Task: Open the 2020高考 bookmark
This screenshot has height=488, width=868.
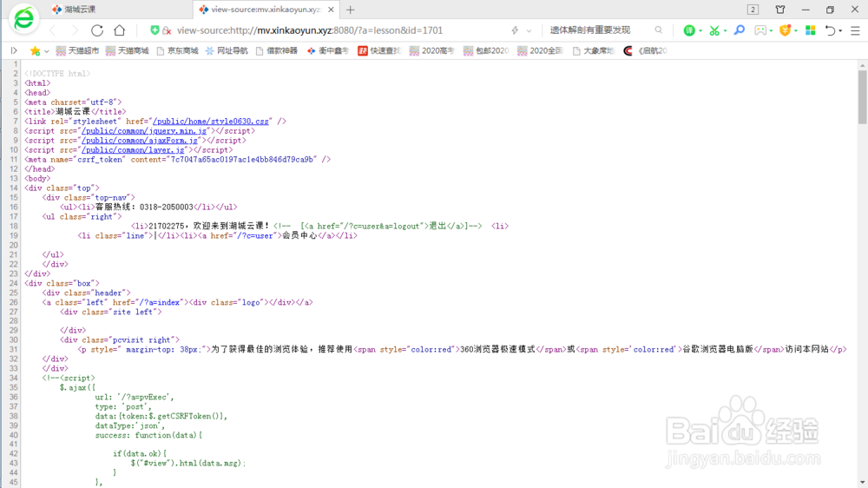Action: [431, 51]
